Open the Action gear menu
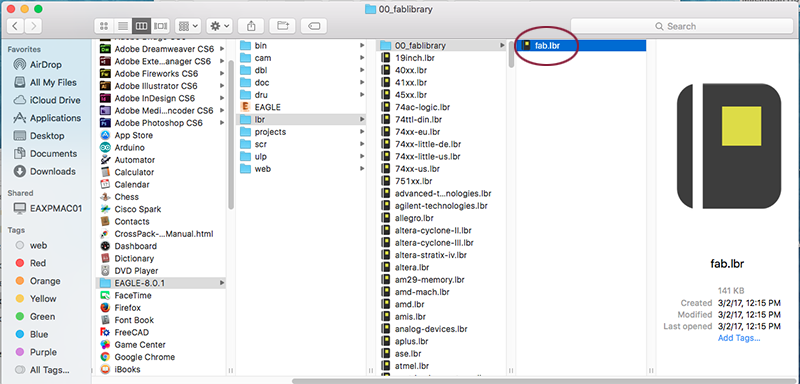The width and height of the screenshot is (800, 384). (x=220, y=26)
